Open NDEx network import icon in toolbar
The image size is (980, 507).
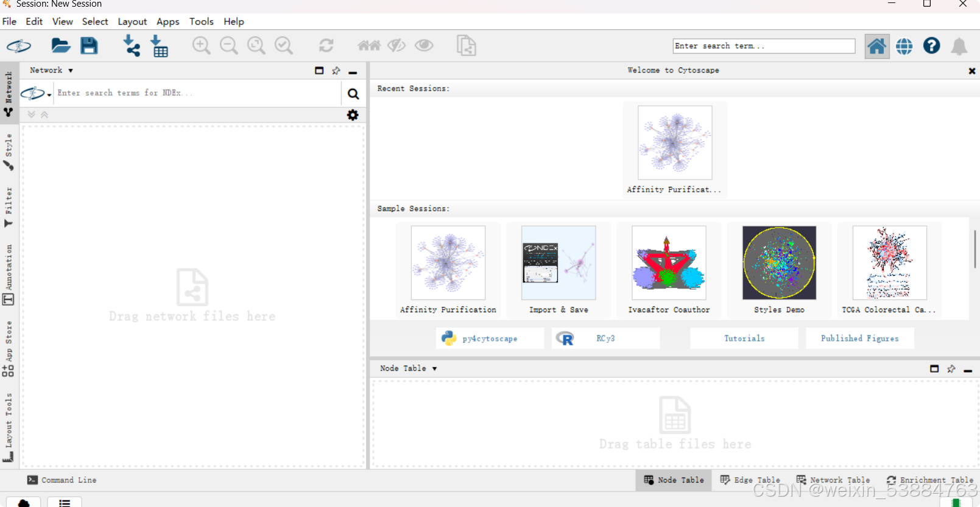[19, 46]
